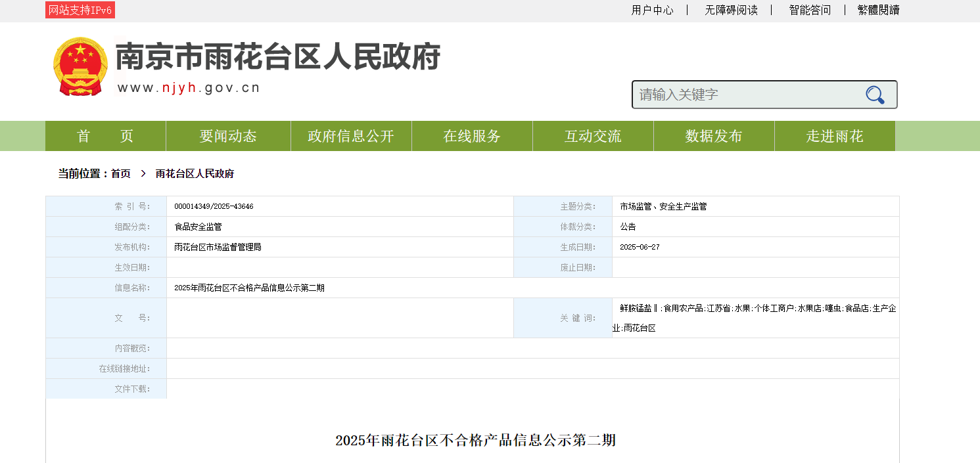This screenshot has height=463, width=980.
Task: Click the 网站支持IPv6 badge
Action: pos(80,10)
